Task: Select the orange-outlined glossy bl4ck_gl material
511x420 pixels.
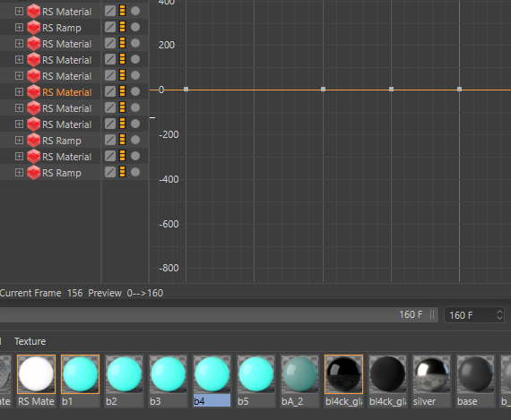Action: point(344,374)
